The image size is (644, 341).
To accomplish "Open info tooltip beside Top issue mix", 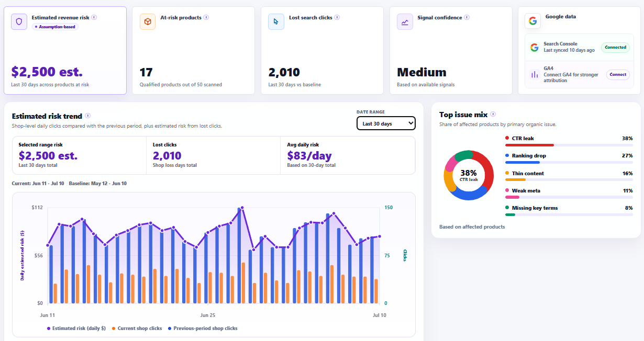I will point(493,114).
